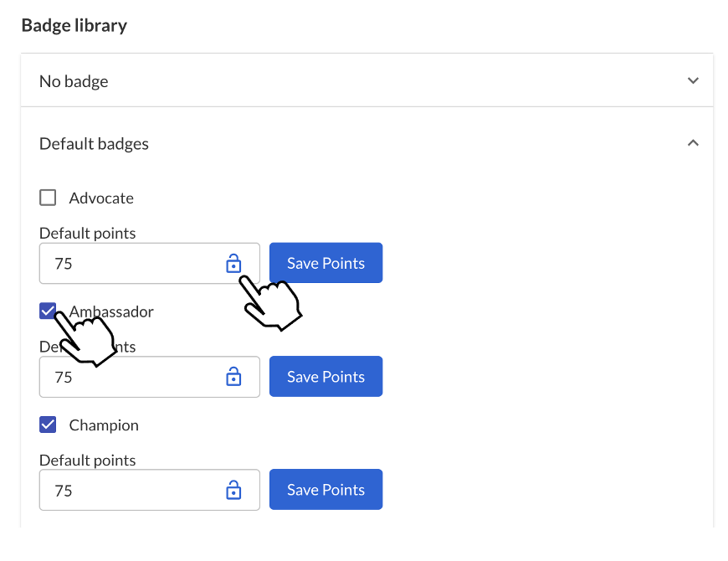Image resolution: width=728 pixels, height=561 pixels.
Task: Unlock the Advocate default points field
Action: pyautogui.click(x=233, y=263)
